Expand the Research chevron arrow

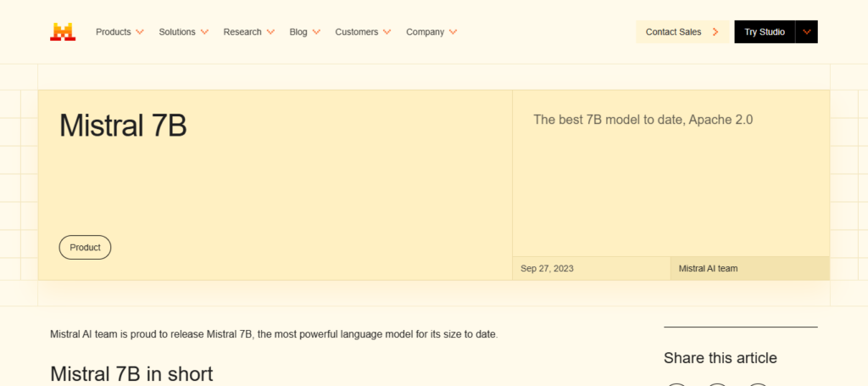(270, 32)
